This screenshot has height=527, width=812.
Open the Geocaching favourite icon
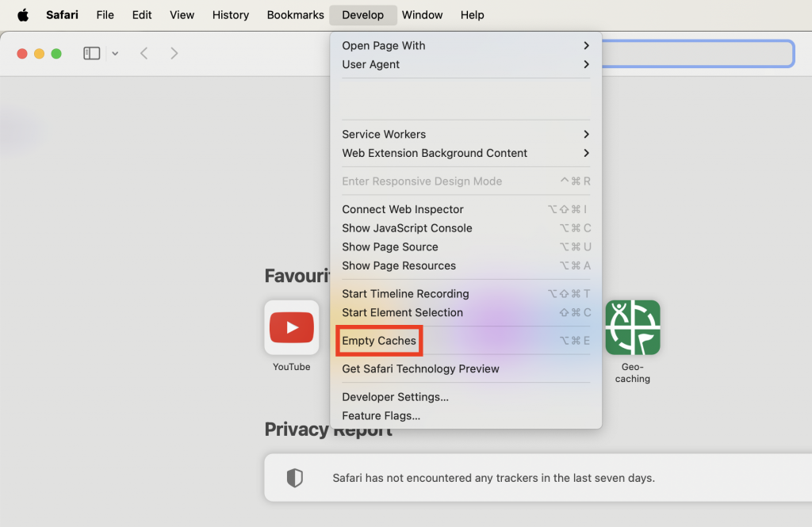[632, 327]
